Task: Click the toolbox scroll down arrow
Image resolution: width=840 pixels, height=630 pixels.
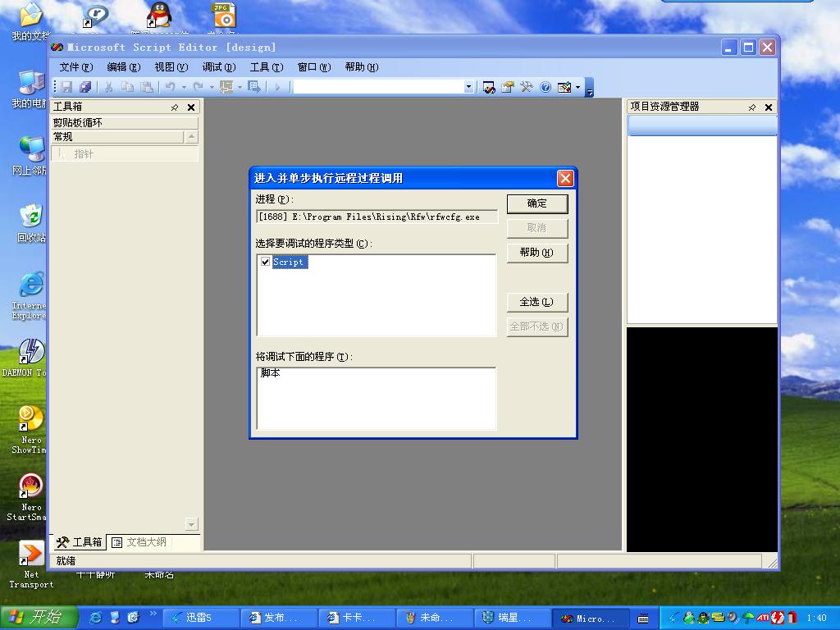Action: (191, 524)
